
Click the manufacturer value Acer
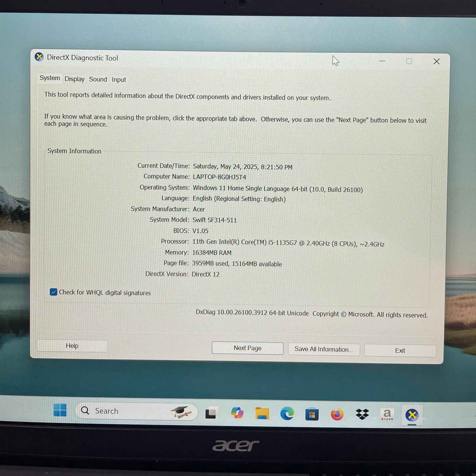pos(198,209)
